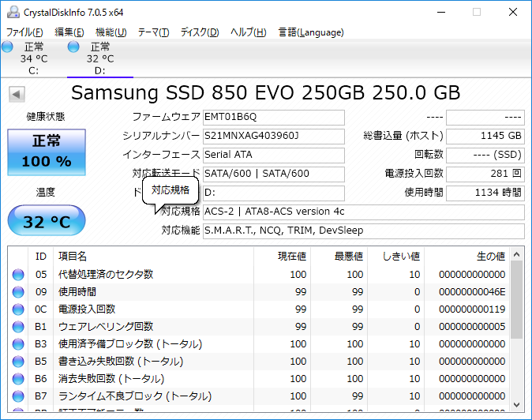Click raw value 000000000119
Image resolution: width=532 pixels, height=420 pixels.
click(472, 309)
